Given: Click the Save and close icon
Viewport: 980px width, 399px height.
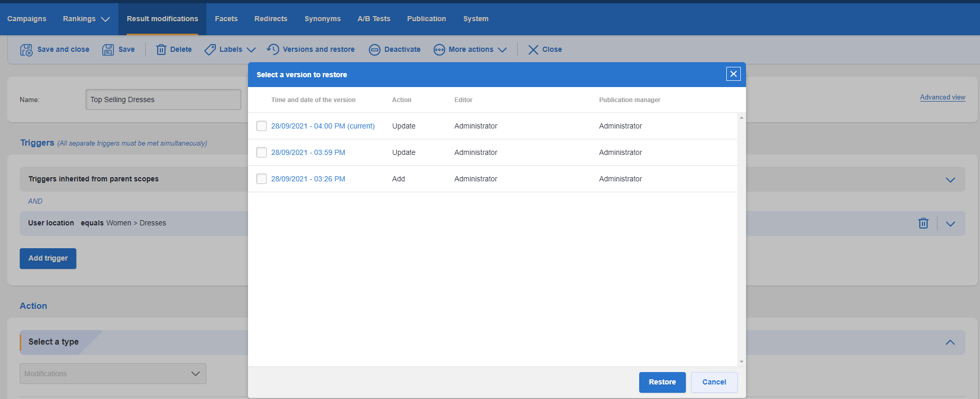Looking at the screenshot, I should pyautogui.click(x=26, y=50).
